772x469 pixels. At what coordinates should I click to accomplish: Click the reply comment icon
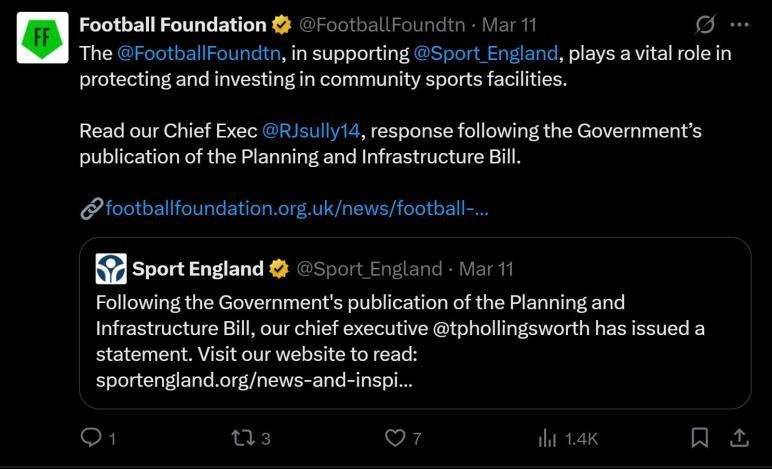90,437
